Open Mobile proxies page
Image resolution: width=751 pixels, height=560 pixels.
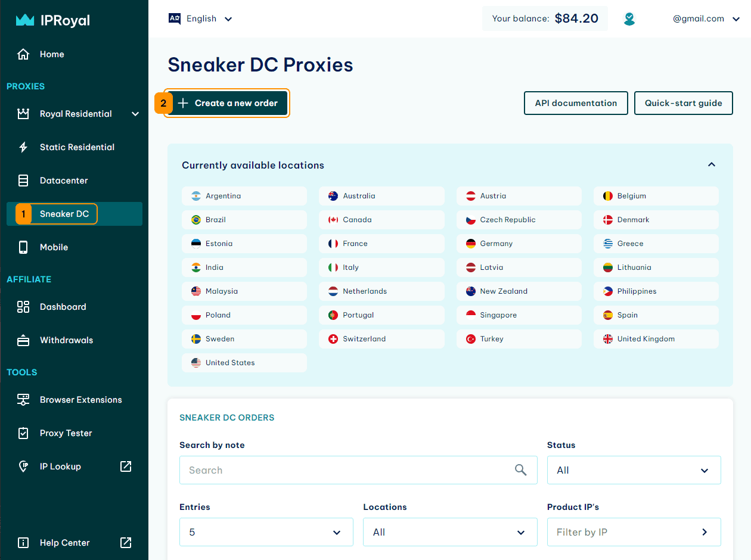coord(75,247)
